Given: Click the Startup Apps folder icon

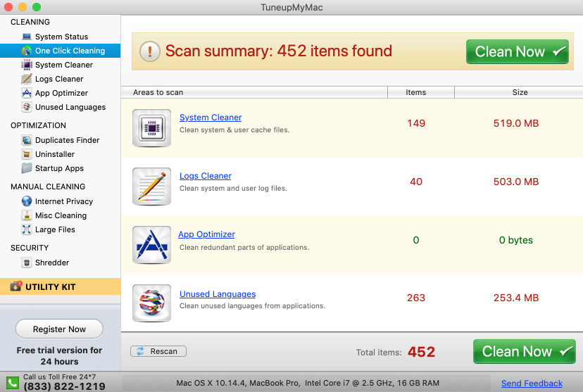Looking at the screenshot, I should click(x=26, y=168).
